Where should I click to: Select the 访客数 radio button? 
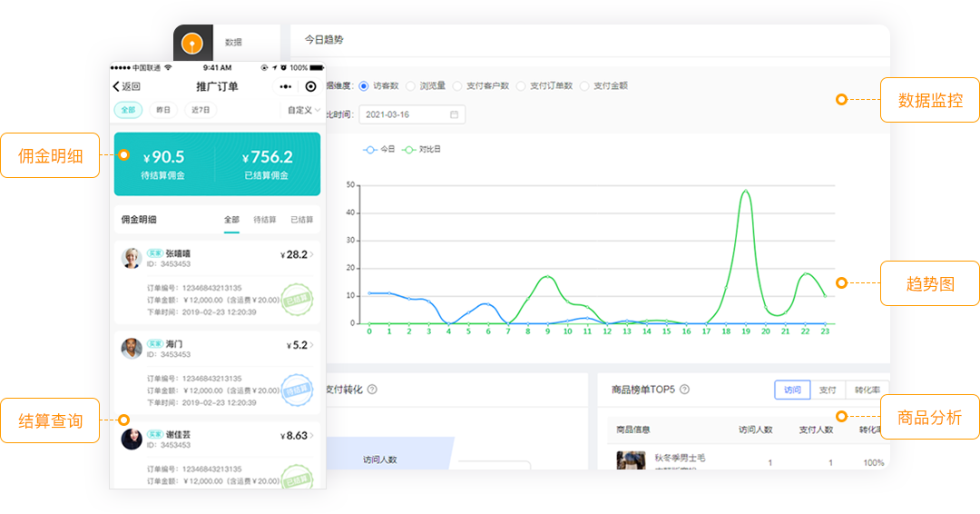tap(364, 86)
